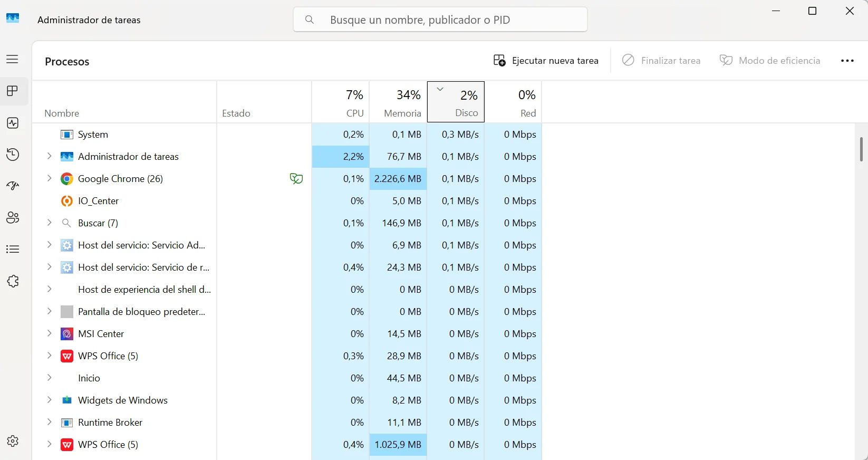
Task: Click Ejecutar nueva tarea button
Action: pos(546,61)
